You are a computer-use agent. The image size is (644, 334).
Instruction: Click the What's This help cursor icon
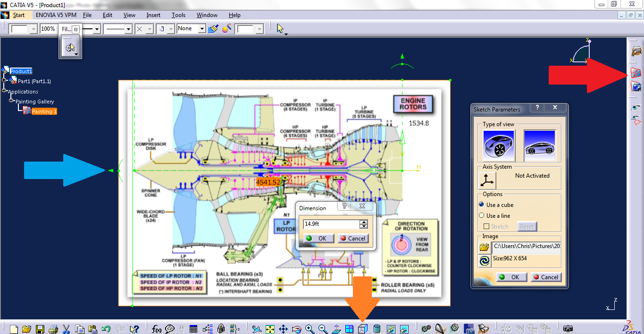click(134, 329)
